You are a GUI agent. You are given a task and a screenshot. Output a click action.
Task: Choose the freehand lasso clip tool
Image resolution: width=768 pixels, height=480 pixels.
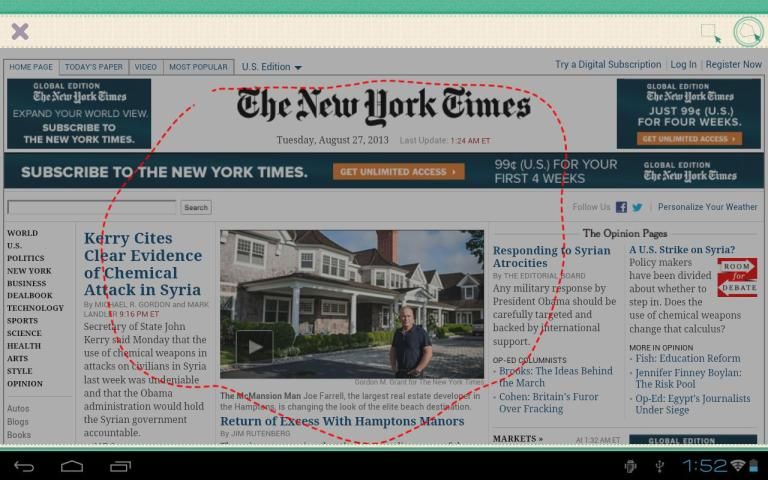(x=746, y=32)
